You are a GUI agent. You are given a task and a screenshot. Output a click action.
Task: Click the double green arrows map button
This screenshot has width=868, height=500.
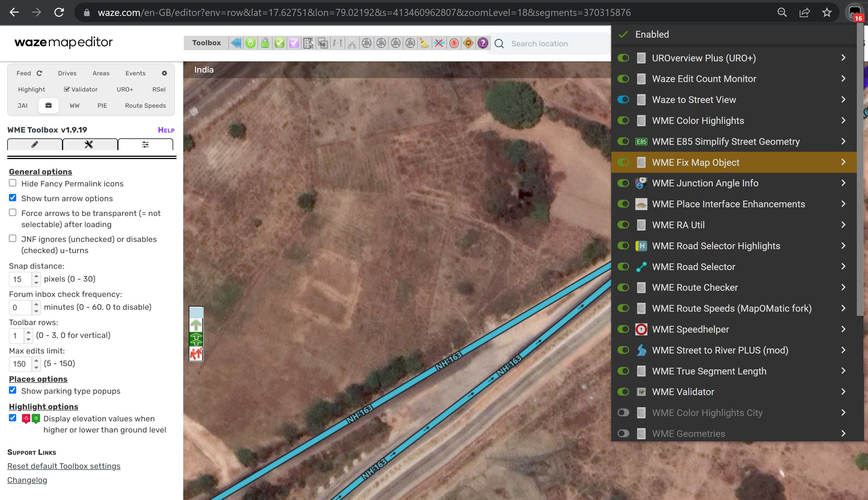pyautogui.click(x=196, y=339)
